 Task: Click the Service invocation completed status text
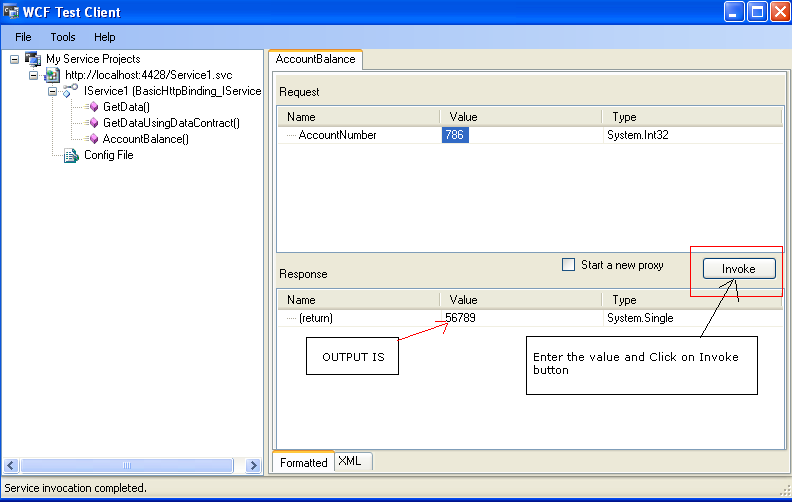pyautogui.click(x=75, y=488)
